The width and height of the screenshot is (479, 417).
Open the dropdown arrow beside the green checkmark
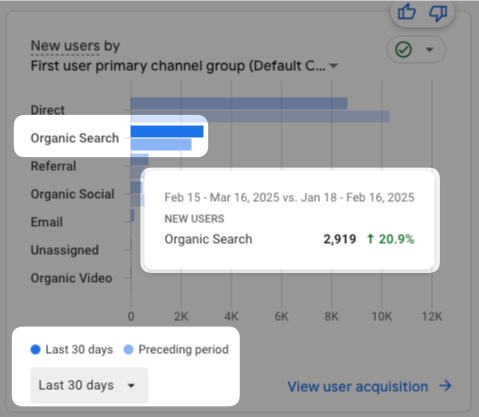pos(429,50)
